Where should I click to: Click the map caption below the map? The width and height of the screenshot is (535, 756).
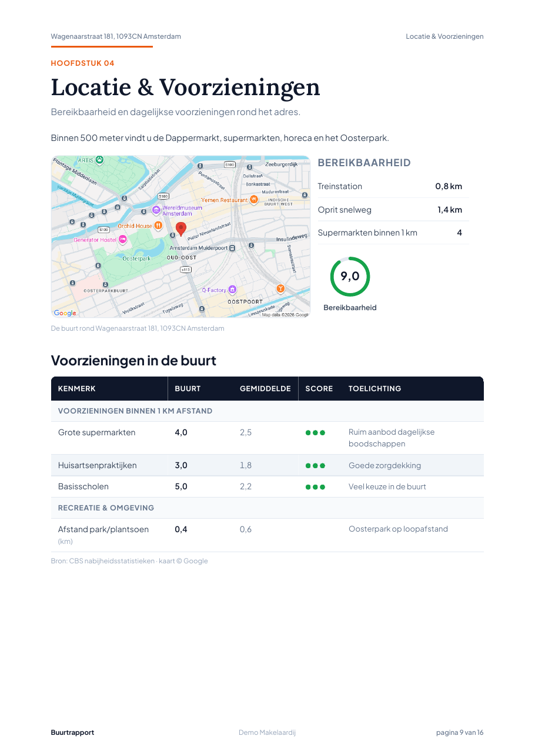coord(138,328)
